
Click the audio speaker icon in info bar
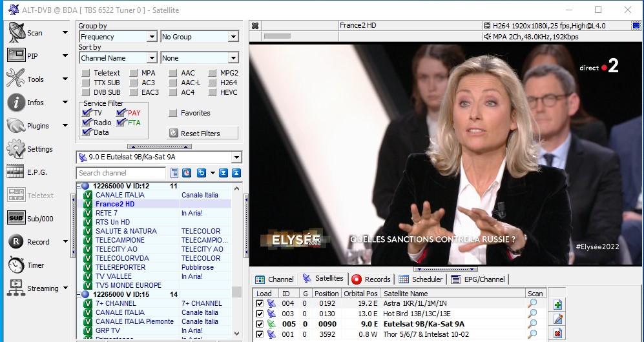point(488,37)
